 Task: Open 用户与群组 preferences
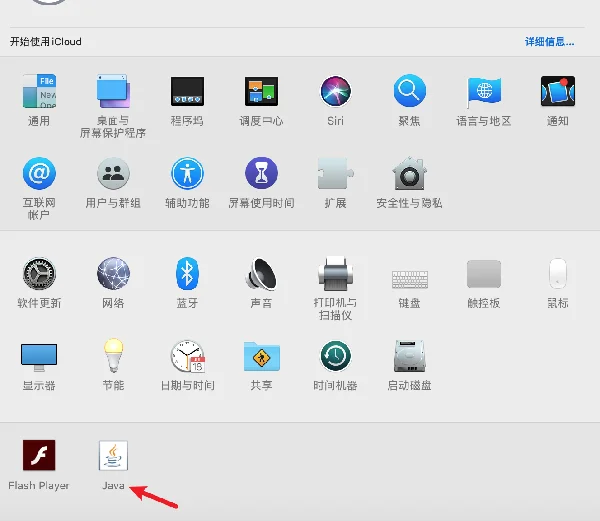click(x=113, y=173)
